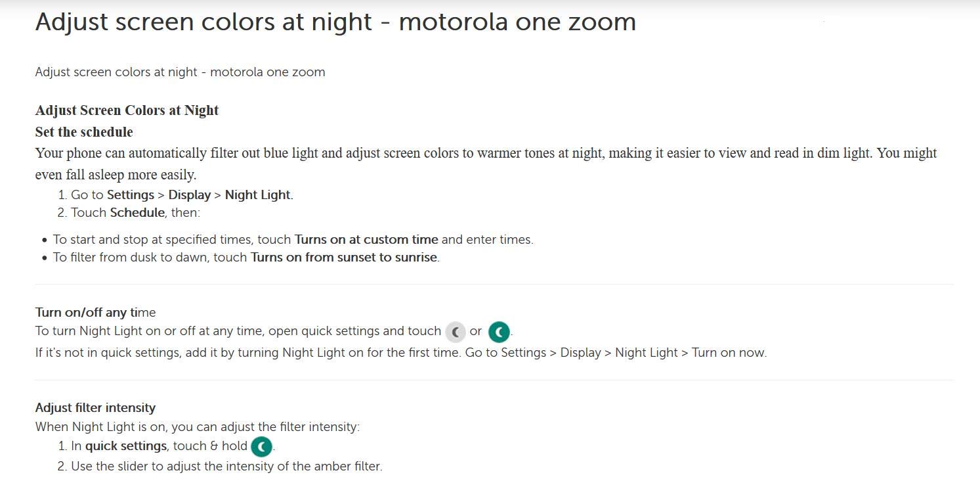
Task: Click the bold "Display" text in step 1
Action: tap(190, 194)
